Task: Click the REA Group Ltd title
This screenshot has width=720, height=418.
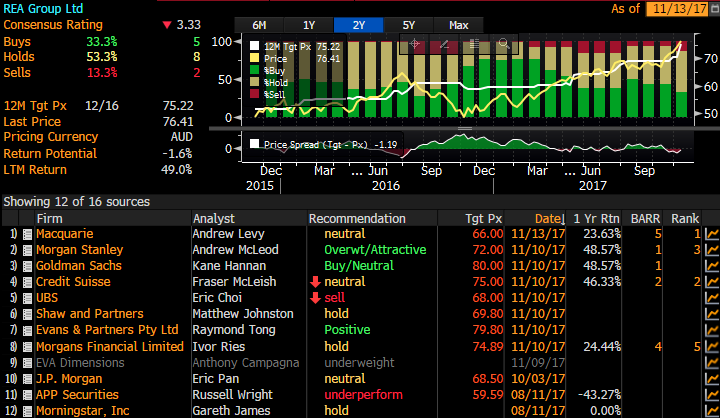Action: click(x=43, y=9)
